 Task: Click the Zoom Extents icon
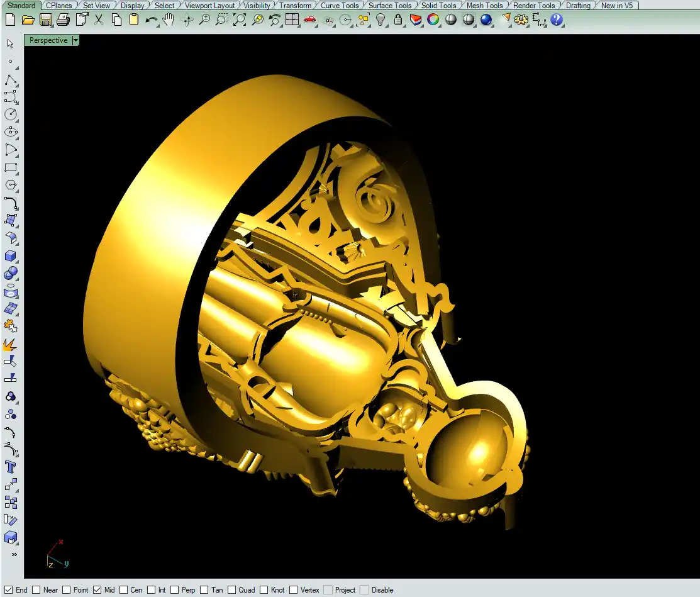click(239, 20)
